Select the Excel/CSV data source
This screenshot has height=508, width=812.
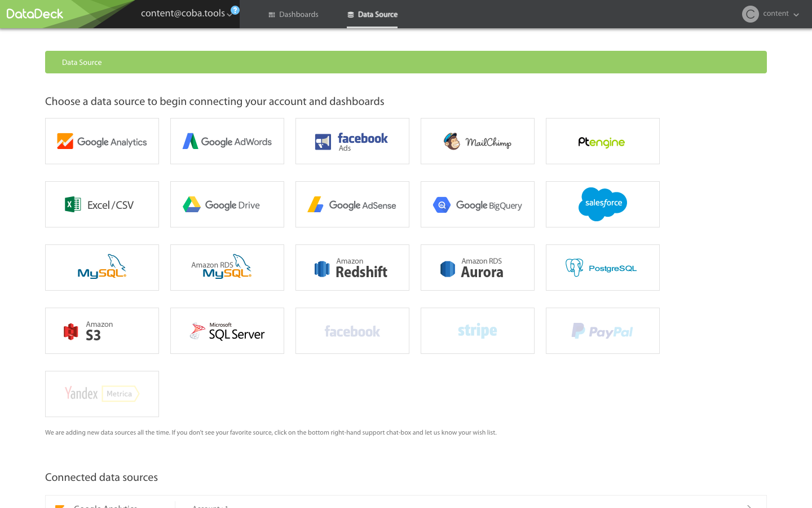pyautogui.click(x=102, y=204)
